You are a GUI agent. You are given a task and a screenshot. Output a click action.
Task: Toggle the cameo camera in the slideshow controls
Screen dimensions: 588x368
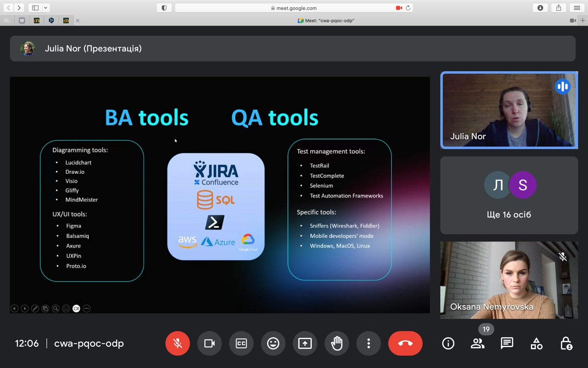[76, 308]
